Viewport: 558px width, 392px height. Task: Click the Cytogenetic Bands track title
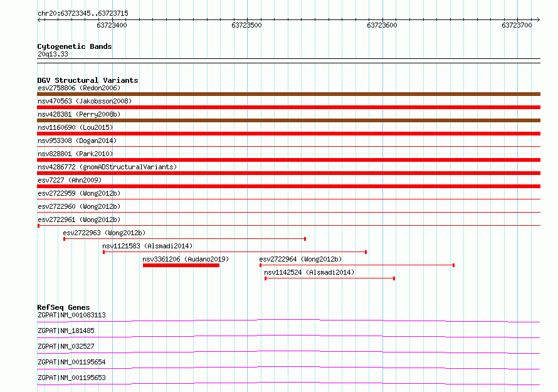[x=75, y=46]
